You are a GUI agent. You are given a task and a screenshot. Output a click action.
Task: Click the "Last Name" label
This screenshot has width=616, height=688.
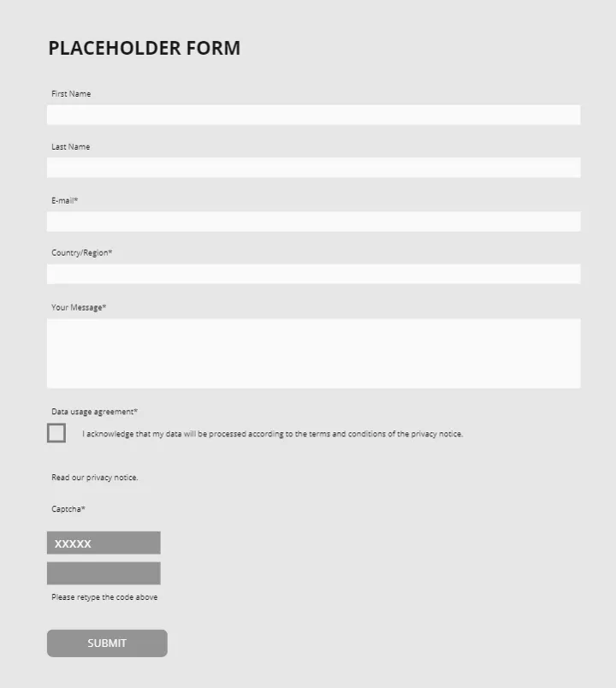(70, 147)
